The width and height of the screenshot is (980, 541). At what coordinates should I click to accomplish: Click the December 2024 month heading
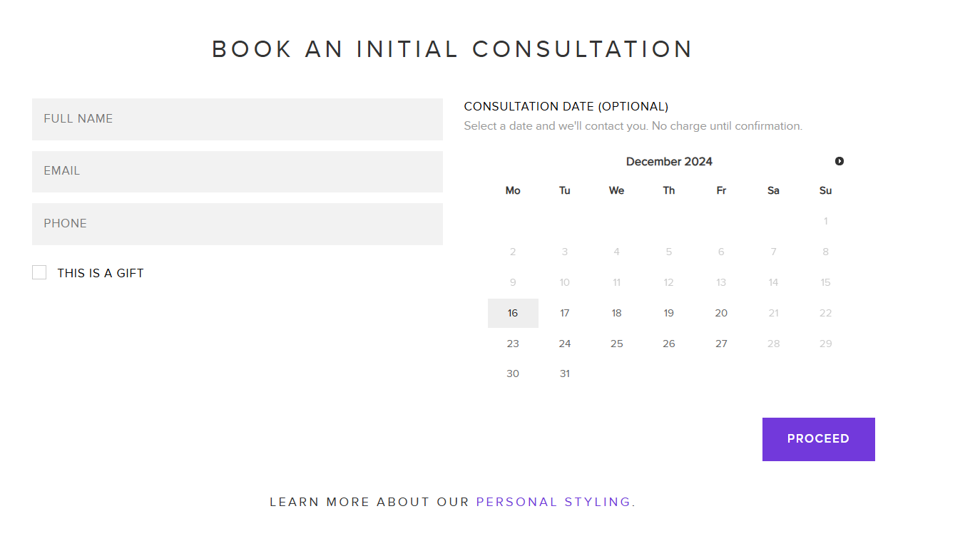(669, 162)
